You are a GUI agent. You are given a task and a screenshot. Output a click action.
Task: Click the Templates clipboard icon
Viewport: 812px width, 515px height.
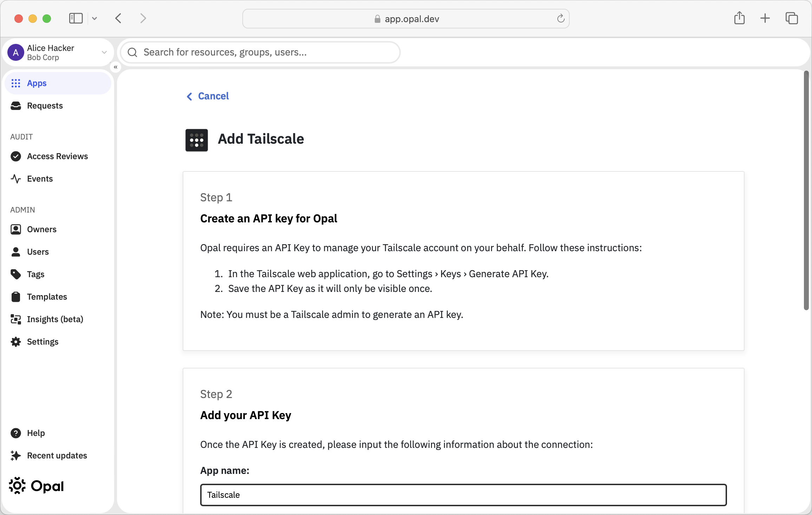tap(16, 297)
